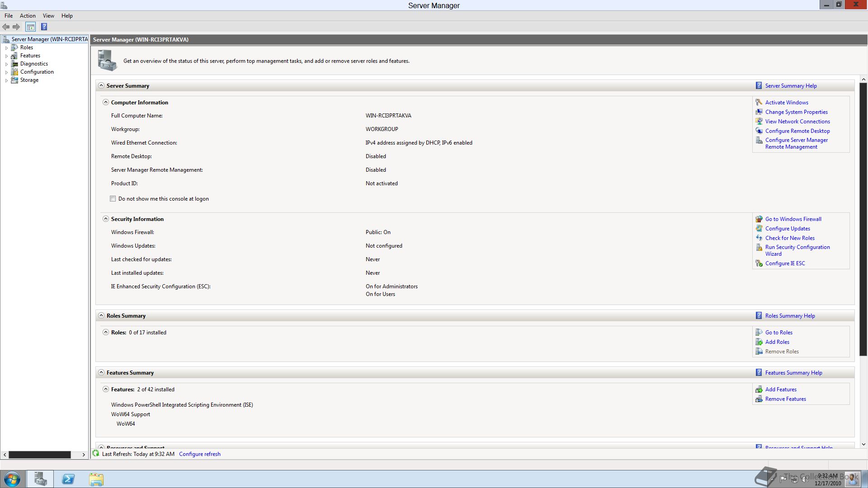The height and width of the screenshot is (488, 868).
Task: Click the 'Windows PowerShell Integrated Scripting Environment (ISE)' feature
Action: 182,405
